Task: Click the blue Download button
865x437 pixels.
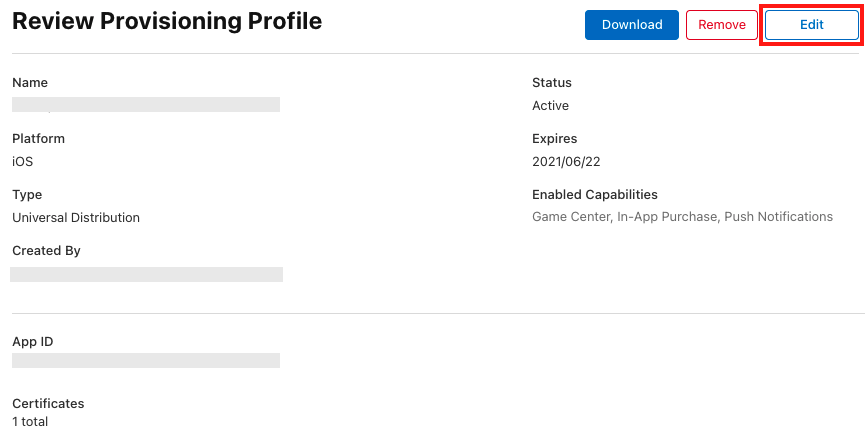Action: click(631, 25)
